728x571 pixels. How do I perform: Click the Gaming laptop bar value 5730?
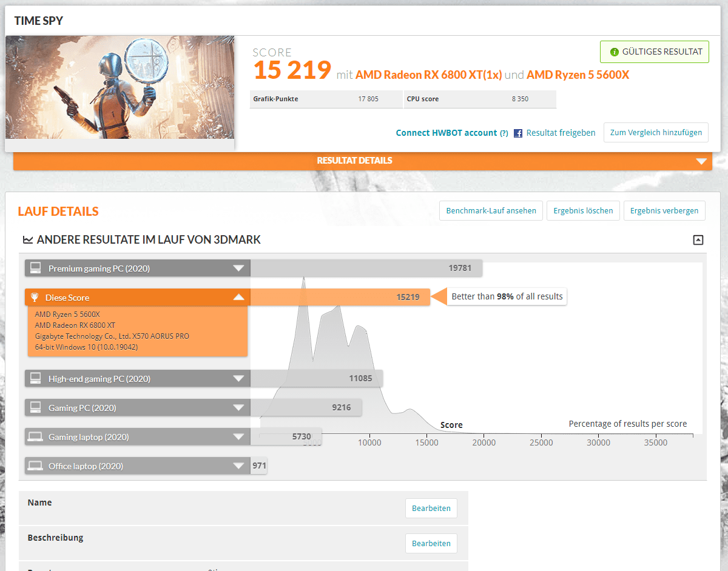pyautogui.click(x=302, y=436)
